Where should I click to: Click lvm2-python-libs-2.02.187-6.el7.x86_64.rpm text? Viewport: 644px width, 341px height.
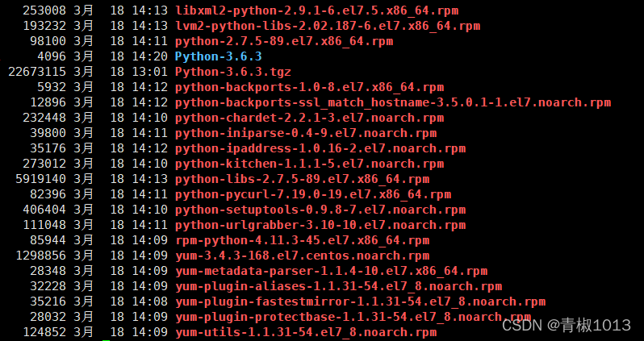(x=328, y=27)
